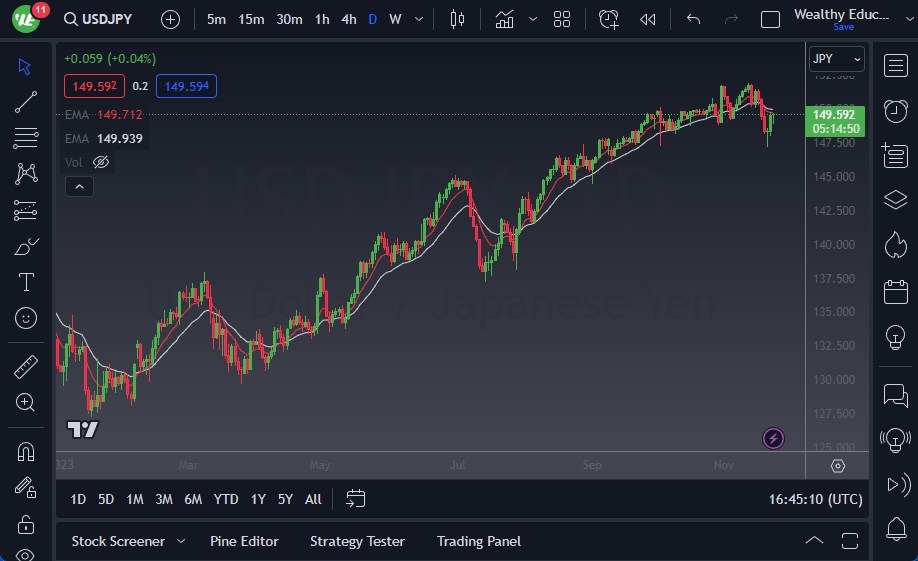Screen dimensions: 918x561
Task: Click the bar replay rewind icon
Action: pyautogui.click(x=648, y=19)
